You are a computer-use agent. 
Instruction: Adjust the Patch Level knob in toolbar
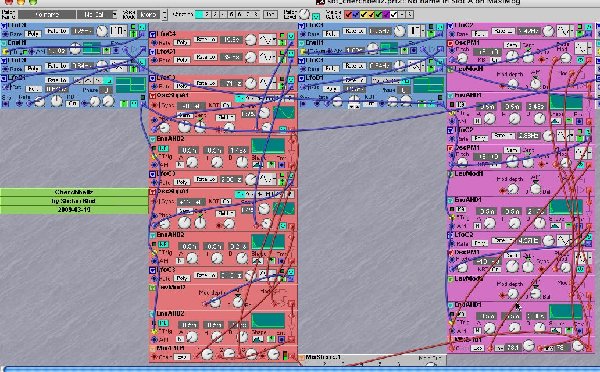coord(304,14)
